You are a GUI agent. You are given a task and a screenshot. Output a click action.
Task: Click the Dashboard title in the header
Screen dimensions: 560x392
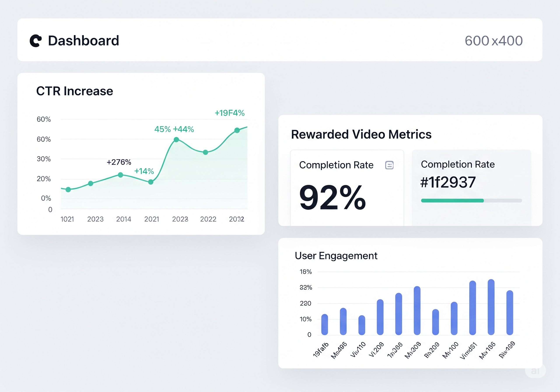[83, 40]
